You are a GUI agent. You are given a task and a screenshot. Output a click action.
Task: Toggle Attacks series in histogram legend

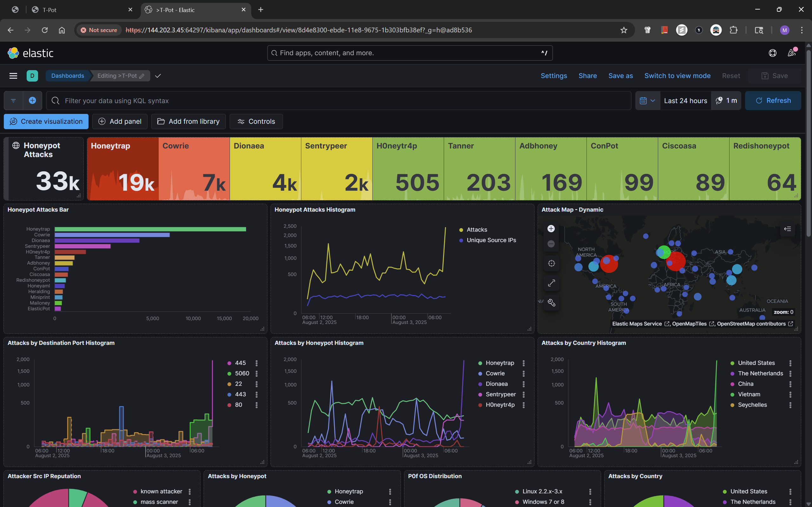click(x=477, y=230)
